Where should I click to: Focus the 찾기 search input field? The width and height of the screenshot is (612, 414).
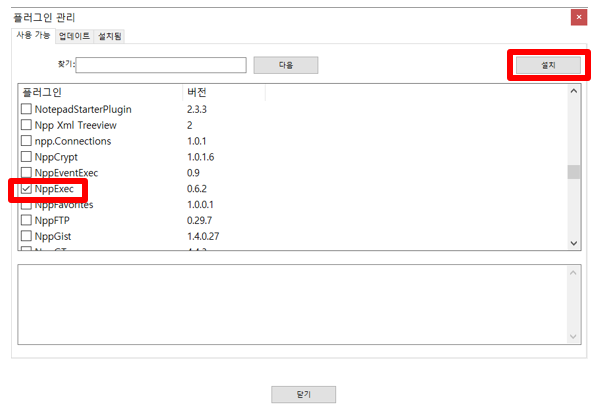tap(161, 65)
